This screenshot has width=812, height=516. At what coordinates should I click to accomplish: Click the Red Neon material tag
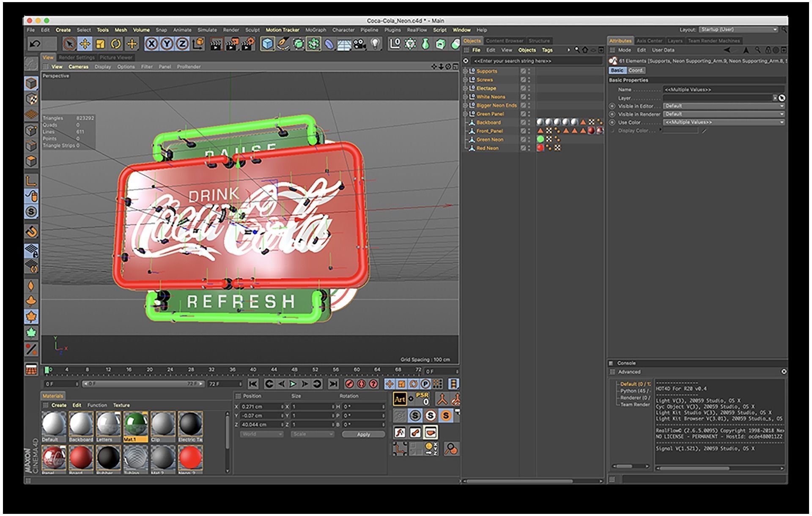click(x=540, y=148)
